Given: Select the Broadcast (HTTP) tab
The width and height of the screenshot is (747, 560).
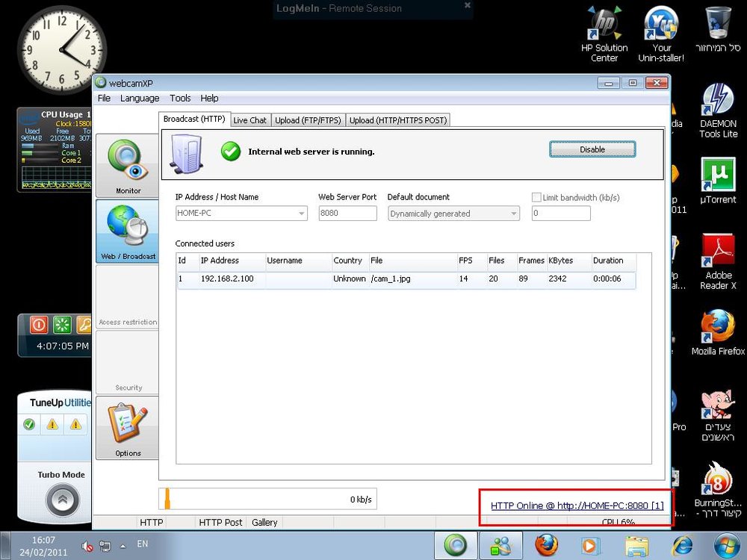Looking at the screenshot, I should 194,119.
